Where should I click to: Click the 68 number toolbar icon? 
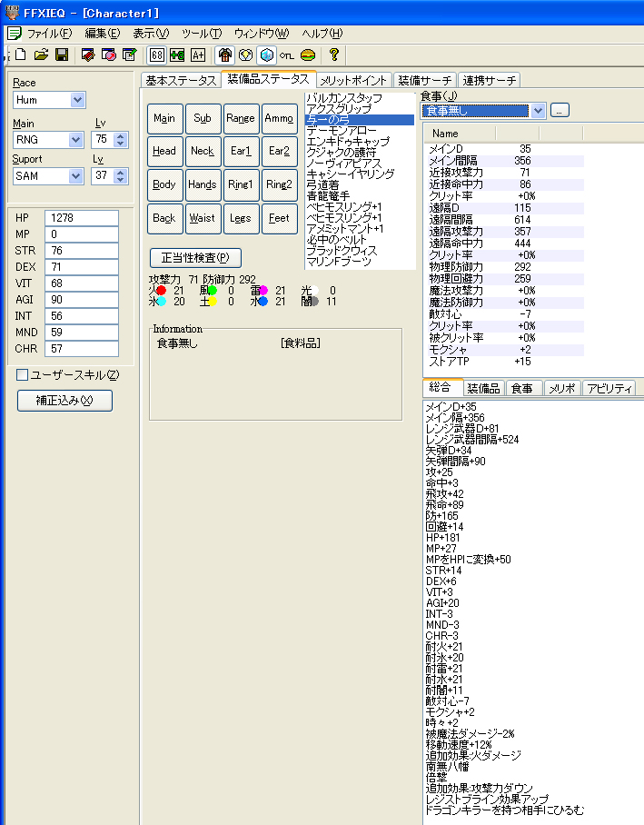point(157,55)
